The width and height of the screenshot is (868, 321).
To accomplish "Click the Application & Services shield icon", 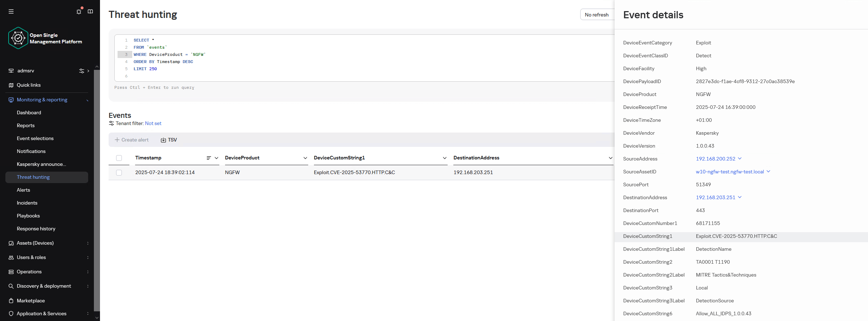I will (x=11, y=313).
